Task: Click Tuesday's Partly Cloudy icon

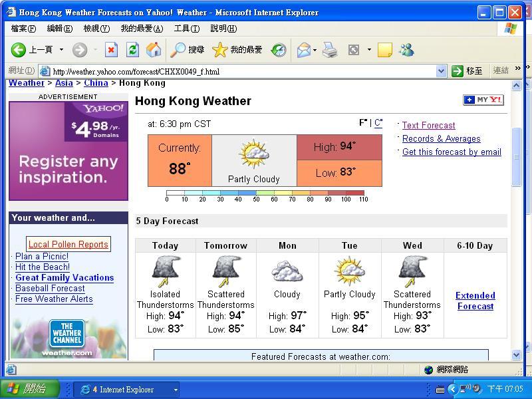Action: point(350,271)
